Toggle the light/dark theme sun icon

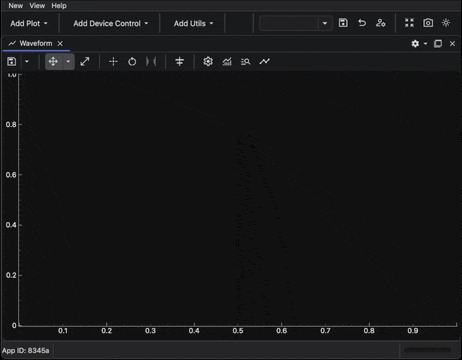click(446, 23)
